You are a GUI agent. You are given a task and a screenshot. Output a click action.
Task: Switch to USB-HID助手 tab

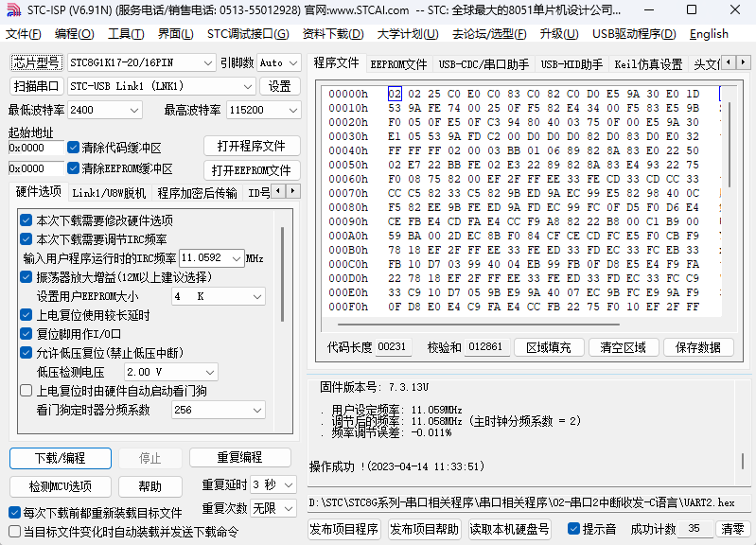tap(571, 64)
